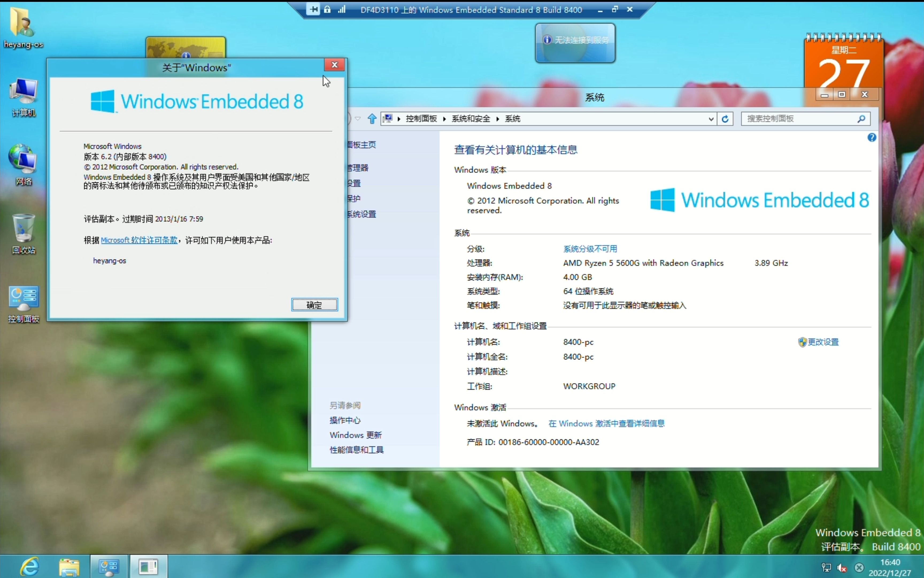Open 操作中心 in the sidebar
The width and height of the screenshot is (924, 578).
point(345,420)
